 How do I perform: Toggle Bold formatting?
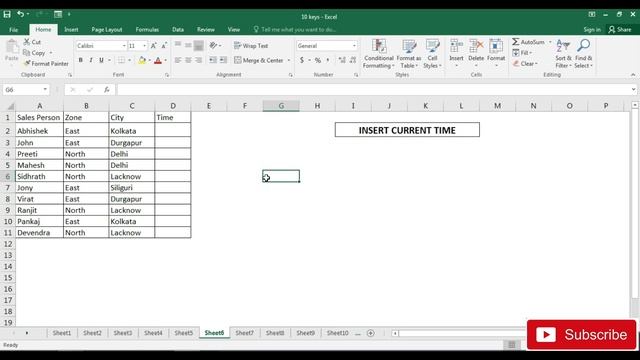[80, 60]
